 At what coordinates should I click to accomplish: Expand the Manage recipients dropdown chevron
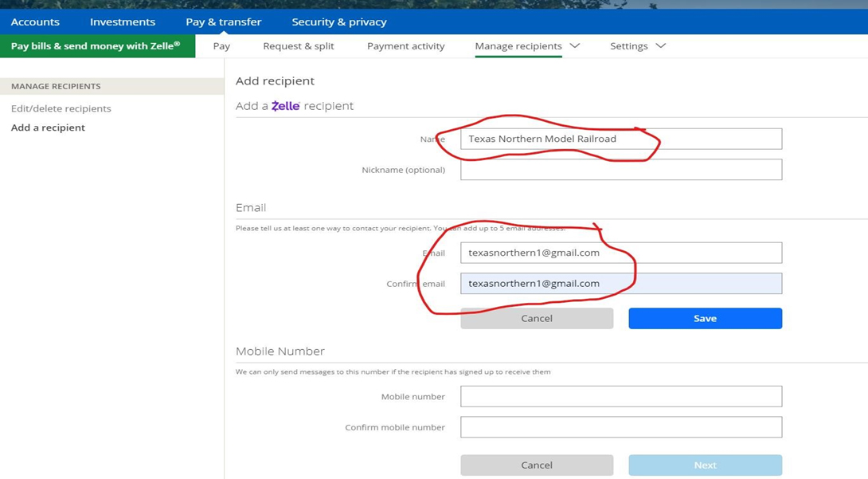(575, 46)
